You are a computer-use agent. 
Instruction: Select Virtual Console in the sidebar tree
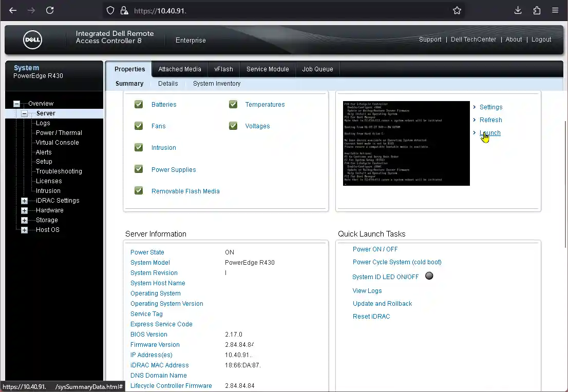57,143
